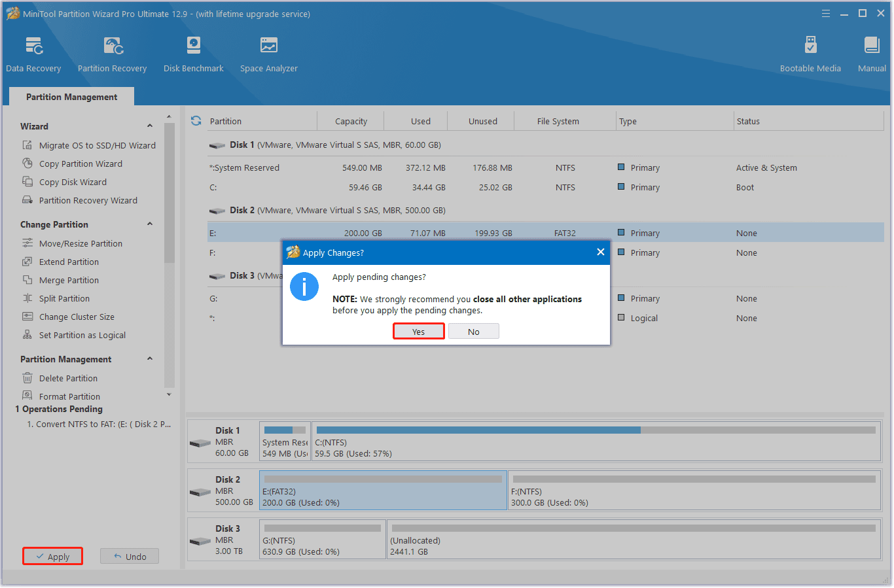This screenshot has width=894, height=588.
Task: Sort by the Capacity column header
Action: pos(351,121)
